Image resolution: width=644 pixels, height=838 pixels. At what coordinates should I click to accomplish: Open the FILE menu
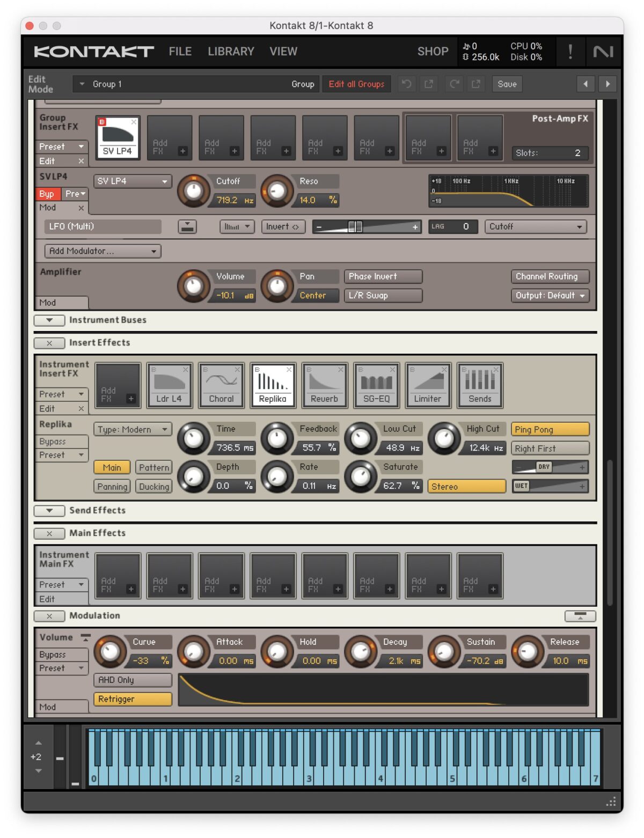click(180, 52)
